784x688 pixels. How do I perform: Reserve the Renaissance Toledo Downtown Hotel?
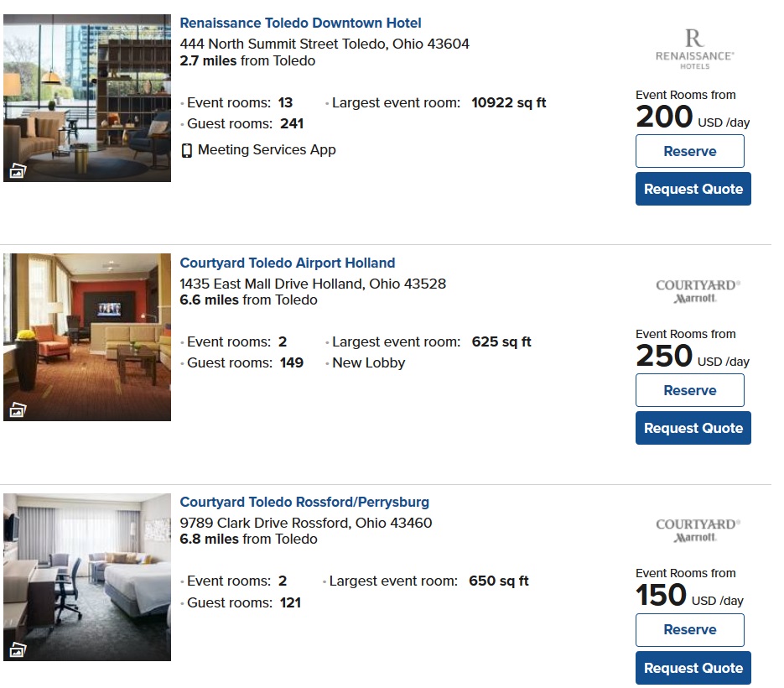pyautogui.click(x=689, y=151)
